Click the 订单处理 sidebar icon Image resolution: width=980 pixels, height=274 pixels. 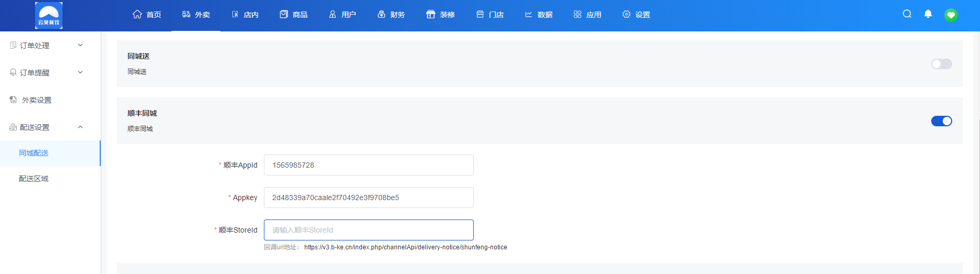(13, 45)
